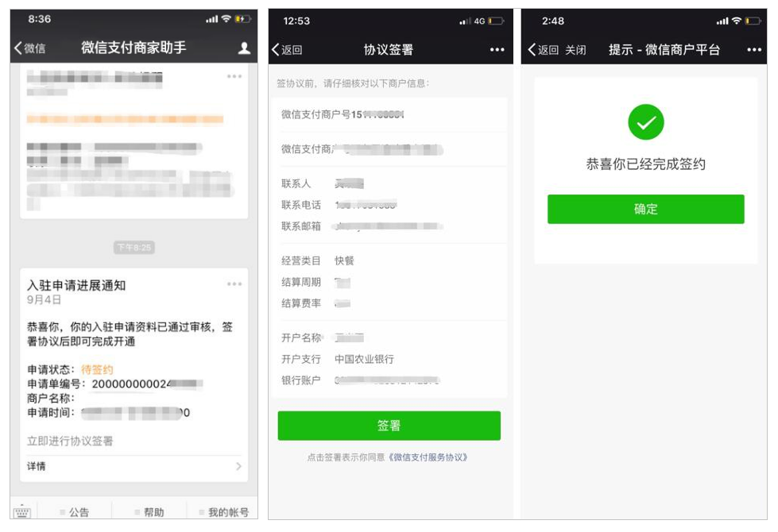The width and height of the screenshot is (778, 532).
Task: Open the 我的帐号 bottom menu
Action: tap(223, 511)
